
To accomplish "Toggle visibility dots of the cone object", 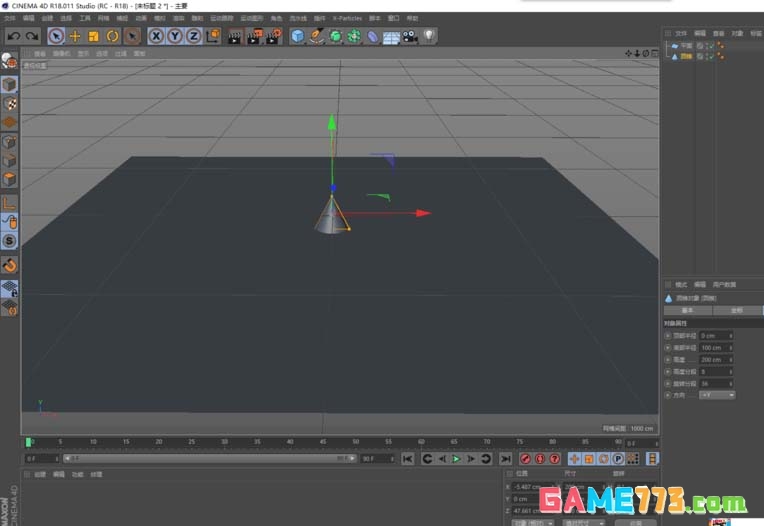I will 707,56.
